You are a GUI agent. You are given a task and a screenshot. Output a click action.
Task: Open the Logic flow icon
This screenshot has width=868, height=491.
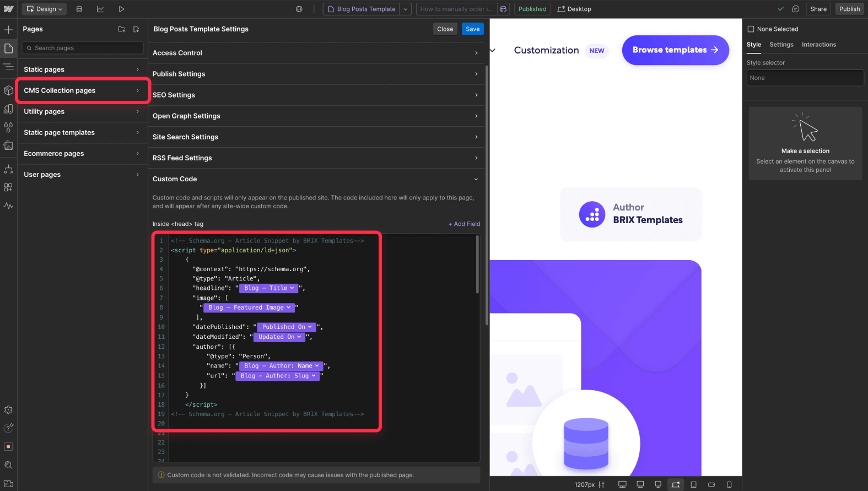(8, 169)
